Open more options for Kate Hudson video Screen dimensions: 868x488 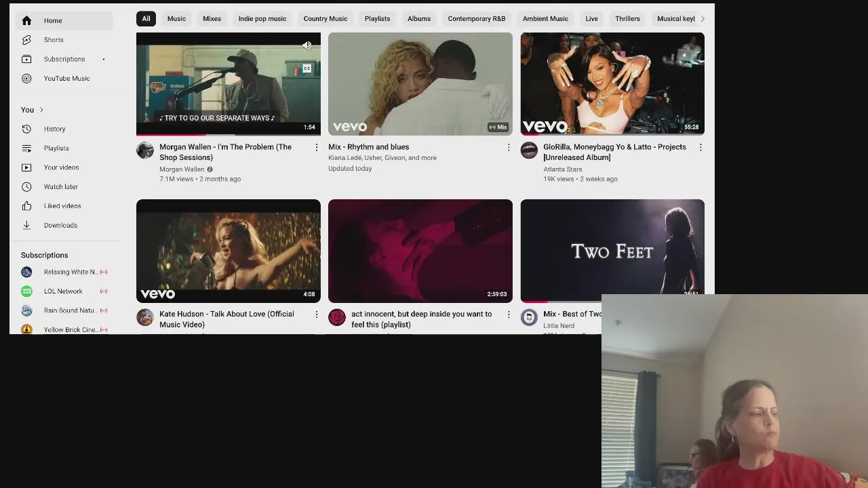[316, 314]
